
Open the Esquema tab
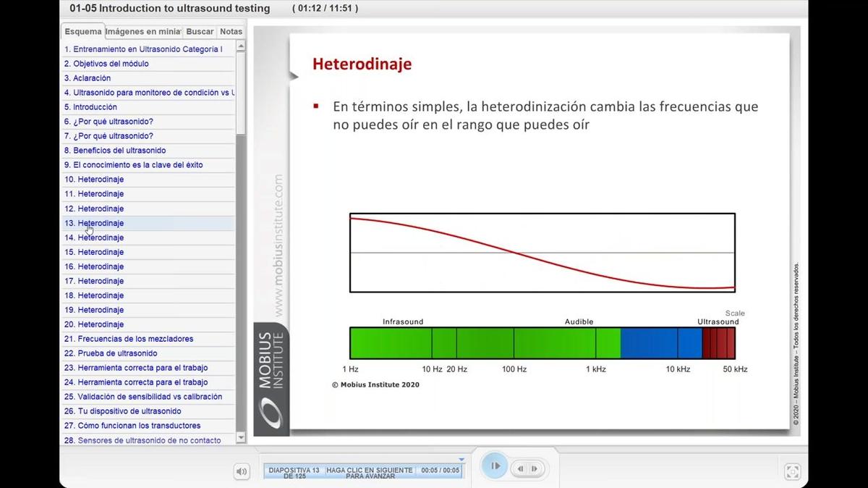tap(83, 32)
